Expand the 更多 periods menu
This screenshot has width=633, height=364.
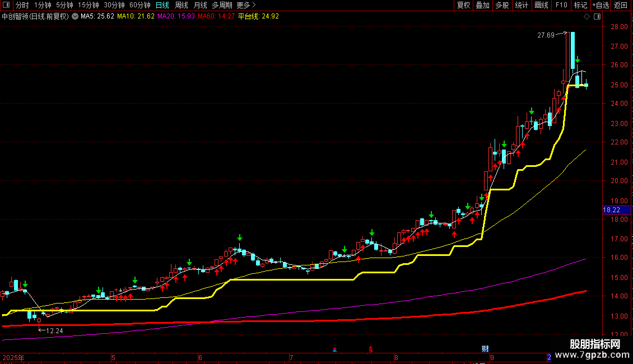click(x=246, y=5)
